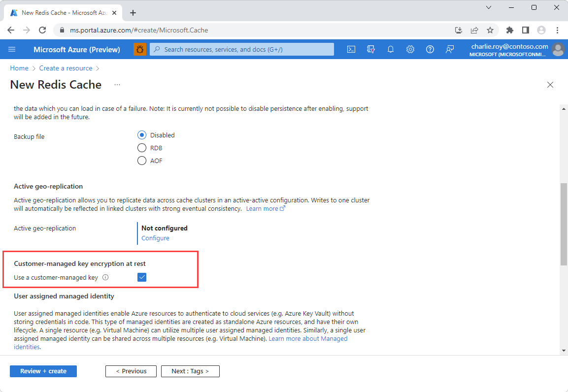View Azure notifications bell
The image size is (568, 392).
pos(391,49)
